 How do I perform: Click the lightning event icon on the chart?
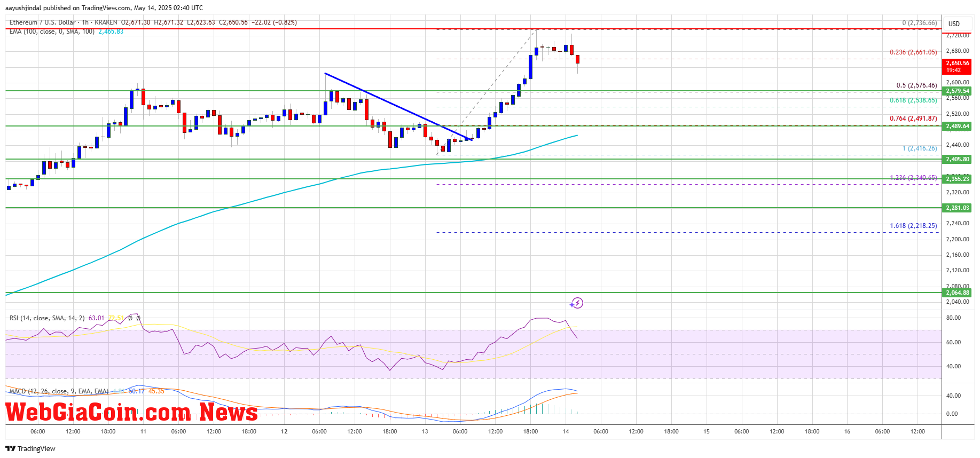[x=576, y=303]
